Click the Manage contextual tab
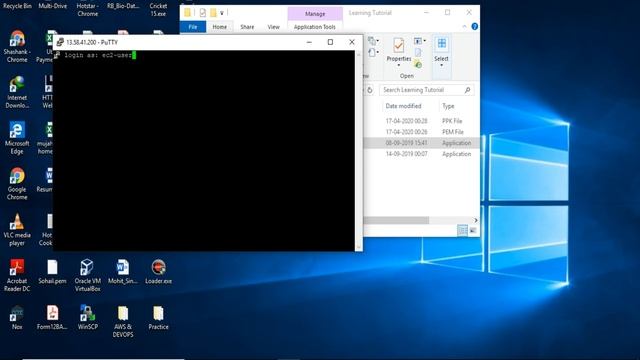Screen dimensions: 640x360 click(x=315, y=13)
